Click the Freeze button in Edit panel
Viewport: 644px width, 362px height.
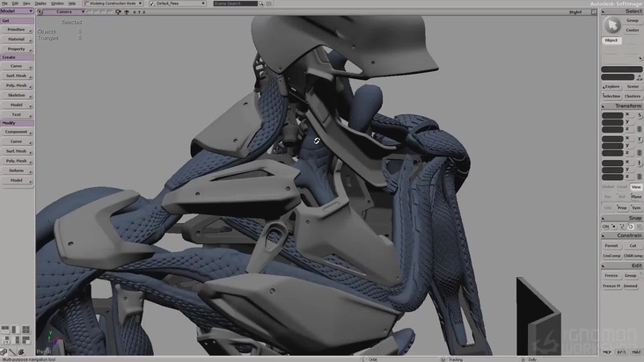pyautogui.click(x=611, y=275)
